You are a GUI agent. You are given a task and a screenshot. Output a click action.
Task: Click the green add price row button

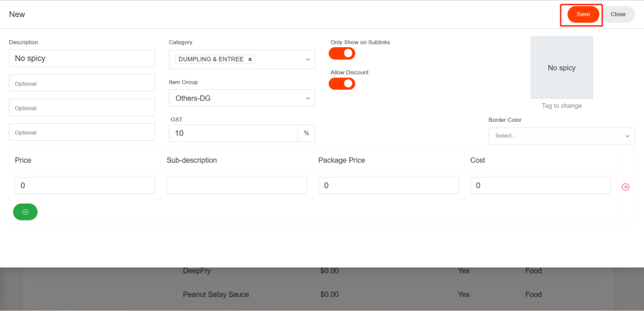pos(25,212)
